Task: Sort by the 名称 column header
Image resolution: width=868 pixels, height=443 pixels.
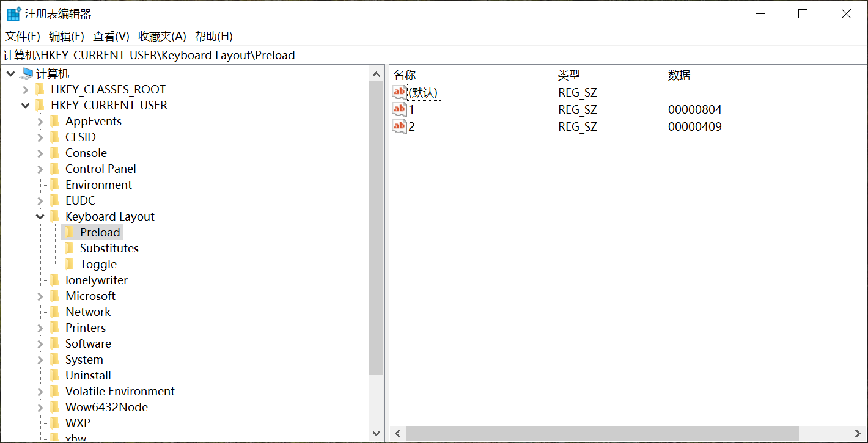Action: tap(471, 75)
